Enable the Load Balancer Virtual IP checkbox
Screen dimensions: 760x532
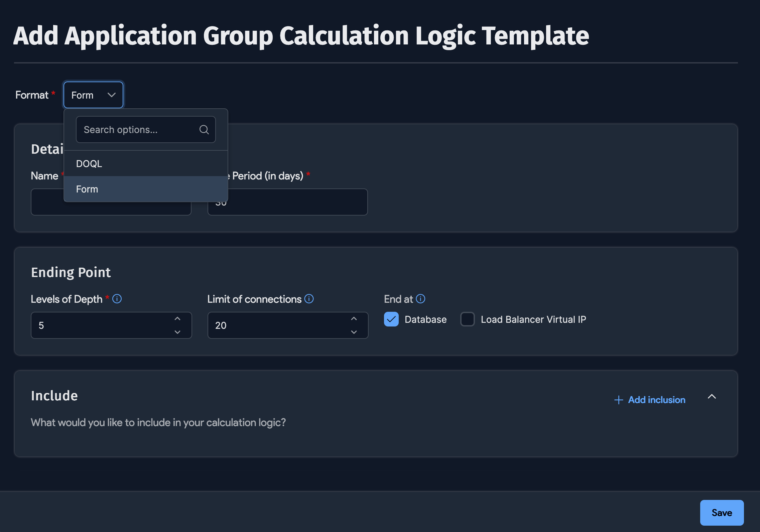467,319
